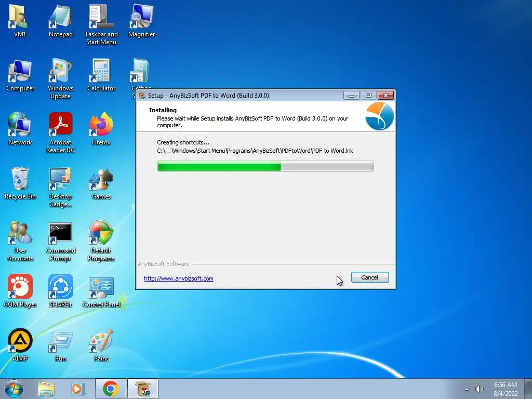Open the Notepad desktop shortcut
This screenshot has width=532, height=399.
coord(60,21)
